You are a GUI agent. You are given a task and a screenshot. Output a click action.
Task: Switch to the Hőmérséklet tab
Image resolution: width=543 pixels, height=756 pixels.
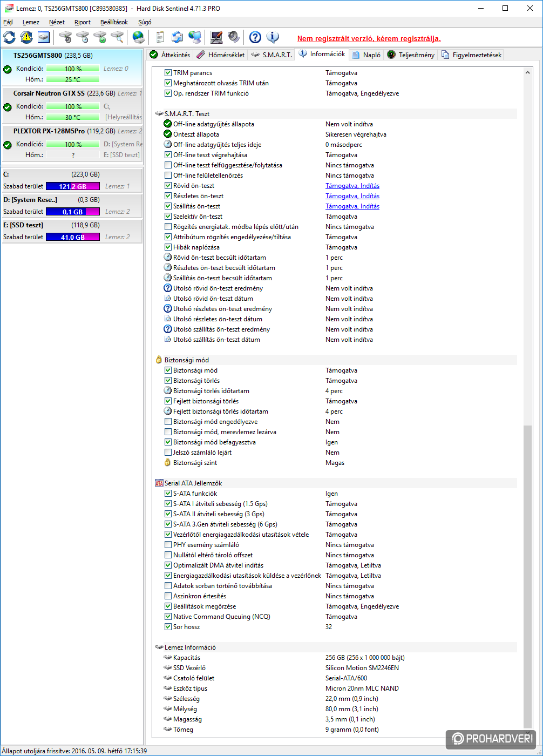point(220,55)
